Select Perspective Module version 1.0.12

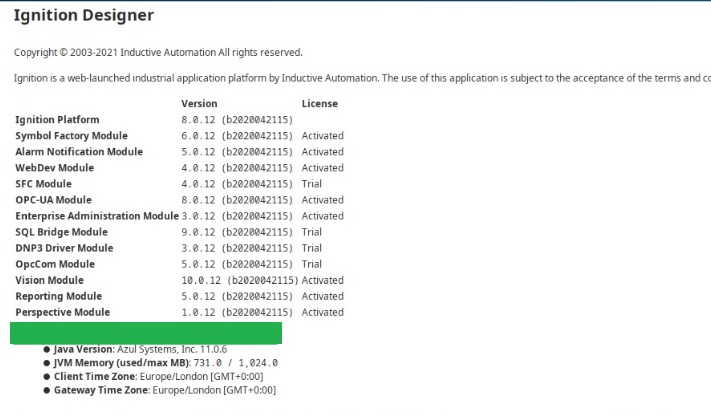[x=237, y=313]
